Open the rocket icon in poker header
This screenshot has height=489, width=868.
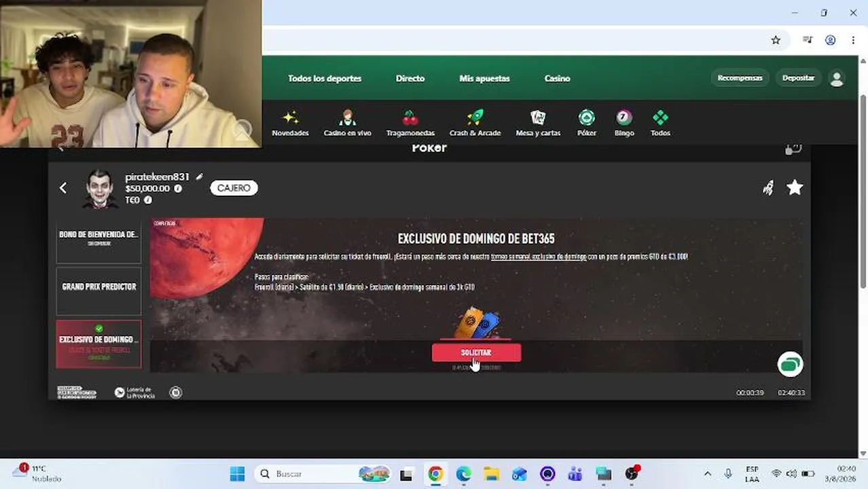(x=768, y=188)
